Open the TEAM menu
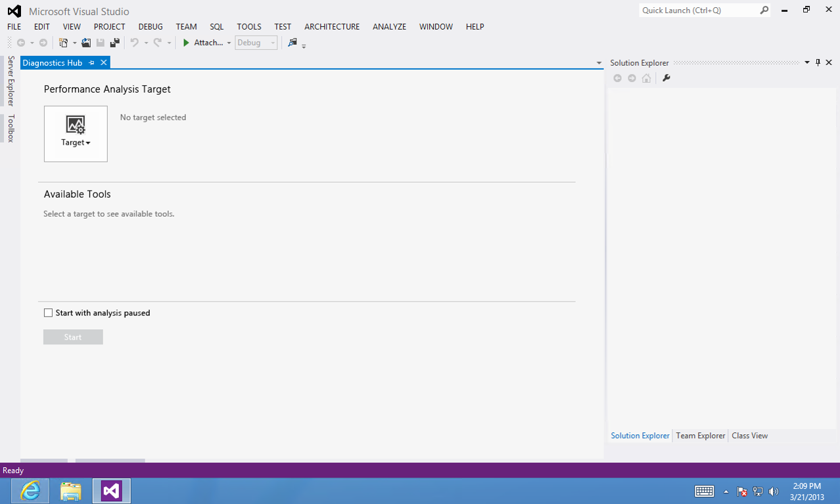Screen dimensions: 840x504 coord(186,27)
